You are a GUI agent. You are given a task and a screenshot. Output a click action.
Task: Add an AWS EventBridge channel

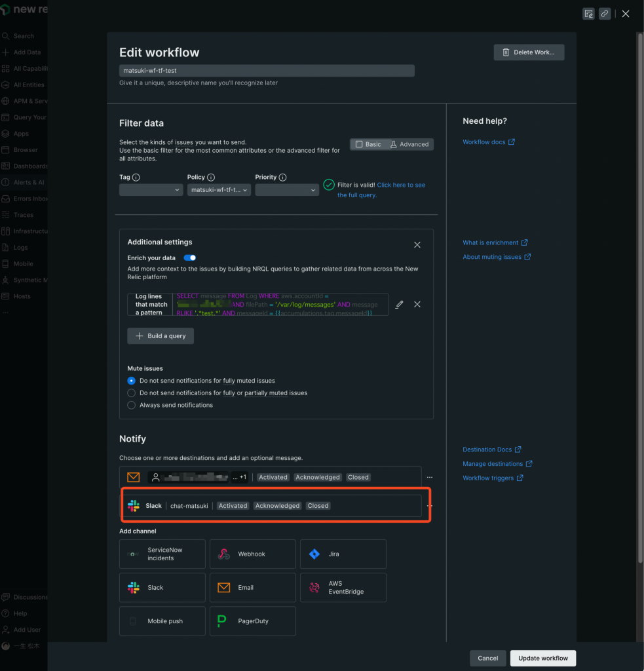pos(343,587)
